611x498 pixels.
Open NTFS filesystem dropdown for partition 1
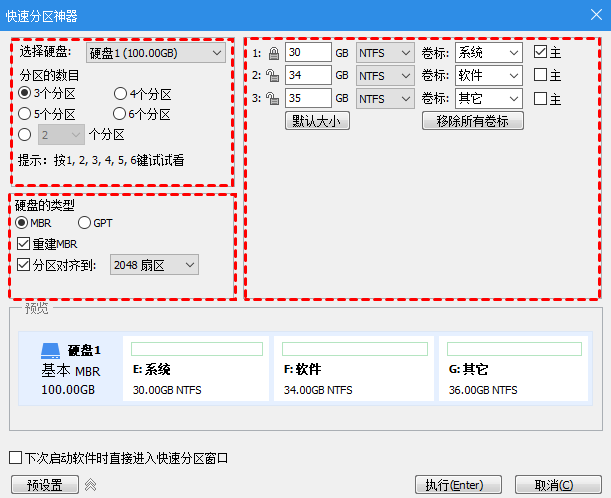[x=385, y=53]
